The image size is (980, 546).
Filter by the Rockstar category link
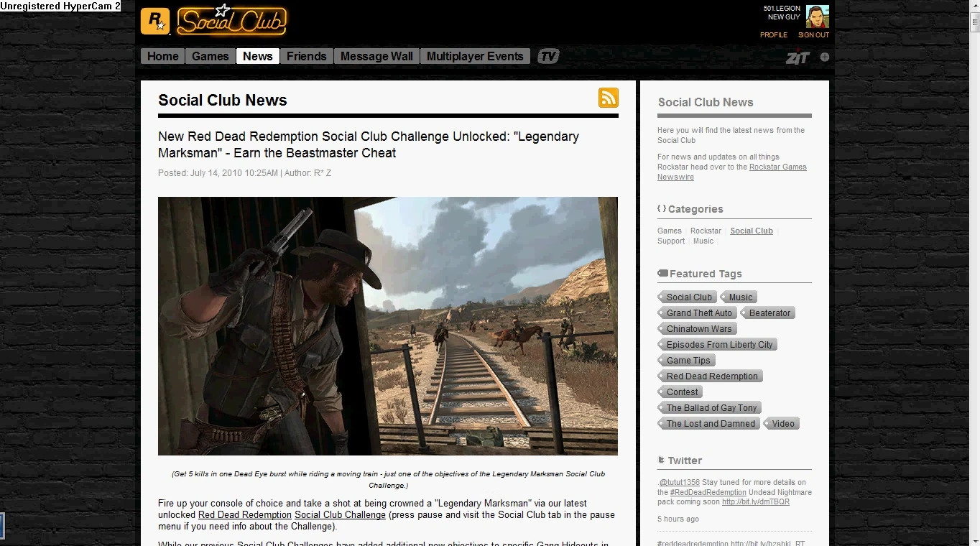706,231
